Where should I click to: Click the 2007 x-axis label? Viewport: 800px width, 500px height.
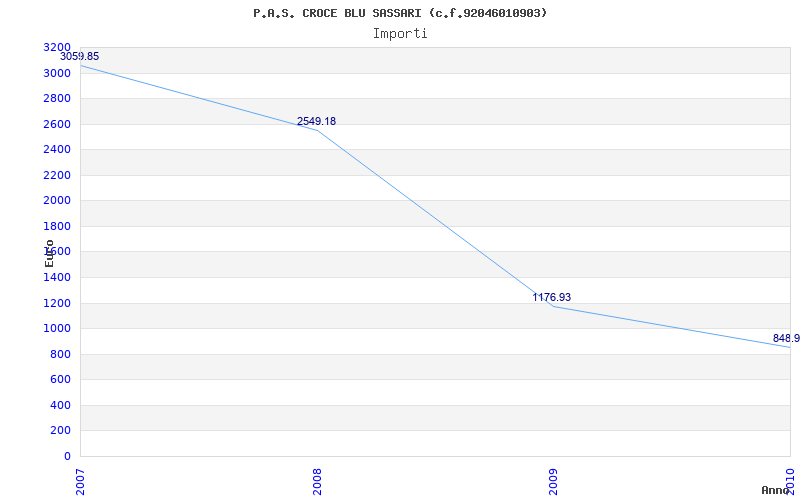click(x=81, y=482)
